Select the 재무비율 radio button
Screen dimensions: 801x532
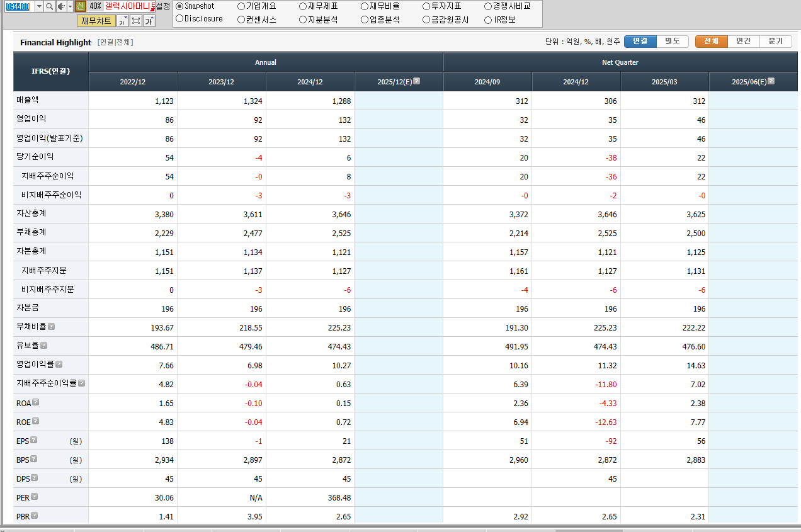365,6
